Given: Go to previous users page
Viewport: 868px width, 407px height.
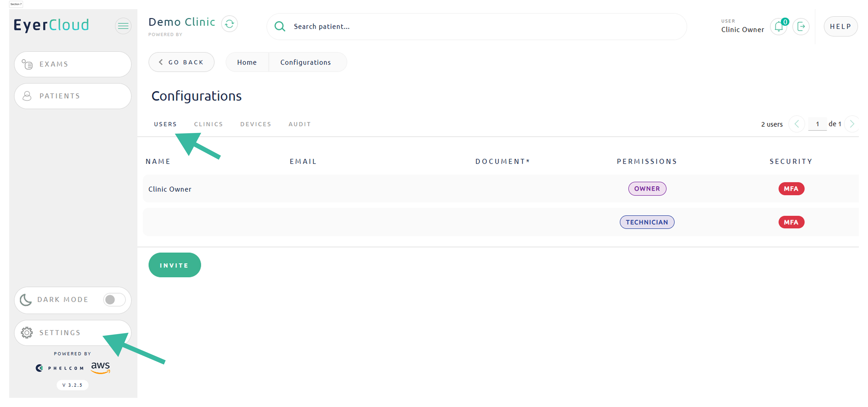Looking at the screenshot, I should pos(796,124).
